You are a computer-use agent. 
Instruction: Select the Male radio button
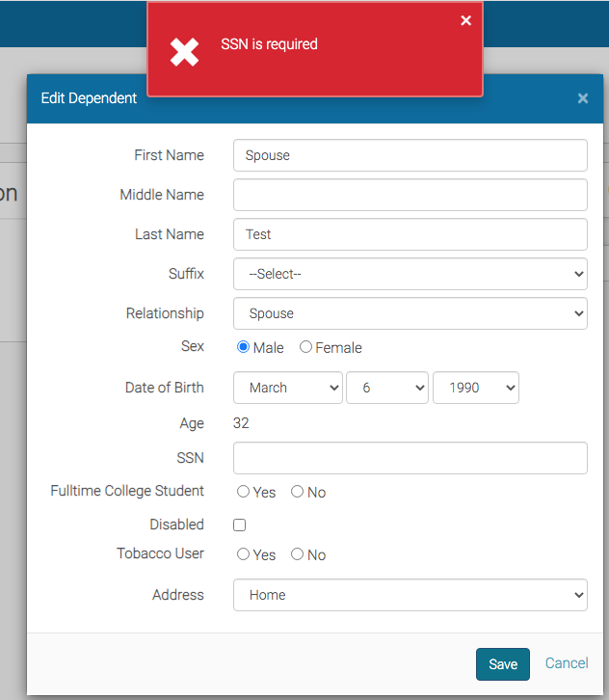[244, 347]
